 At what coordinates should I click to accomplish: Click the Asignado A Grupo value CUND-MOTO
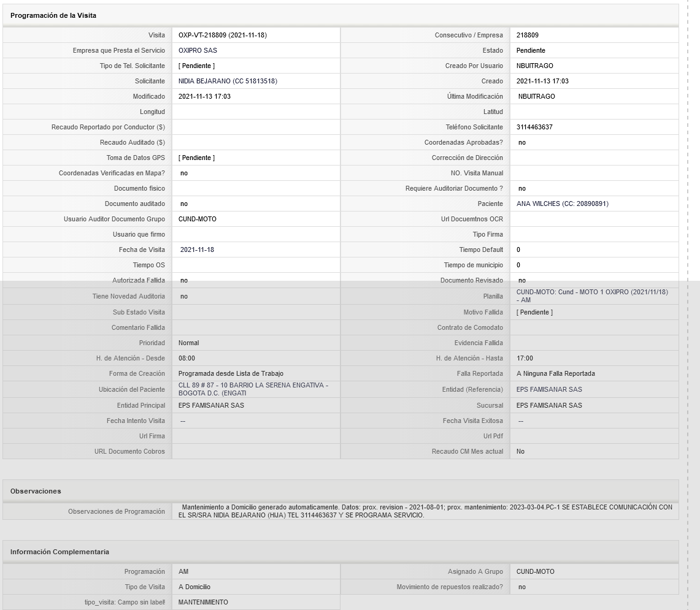click(x=535, y=571)
